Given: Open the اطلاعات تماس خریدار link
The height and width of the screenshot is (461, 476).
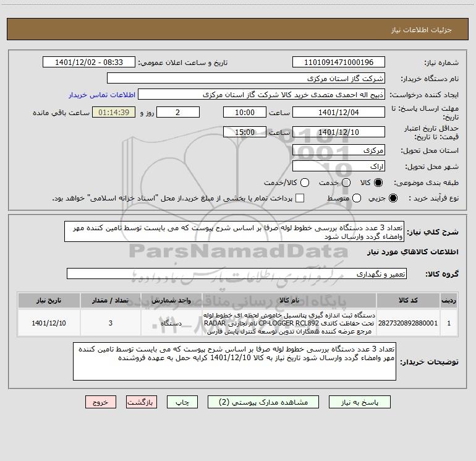Looking at the screenshot, I should [x=102, y=95].
